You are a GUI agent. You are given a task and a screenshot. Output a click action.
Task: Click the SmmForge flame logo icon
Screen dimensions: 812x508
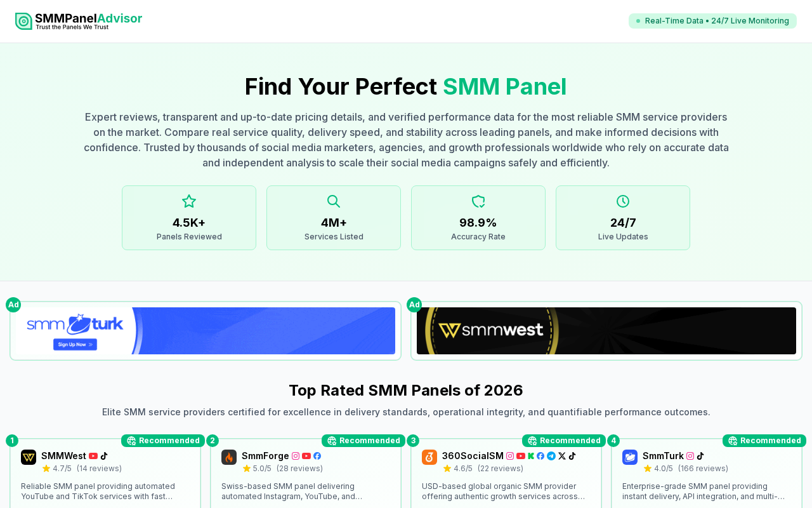click(229, 457)
